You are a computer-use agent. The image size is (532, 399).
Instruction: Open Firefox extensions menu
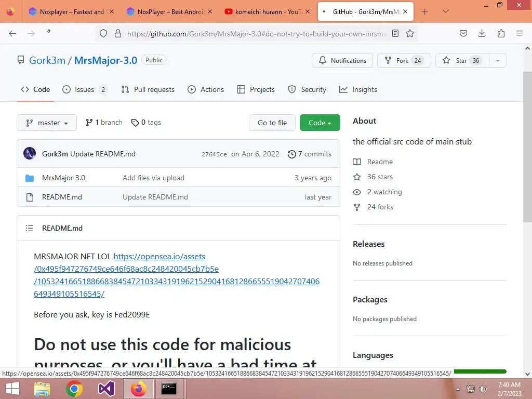[501, 33]
